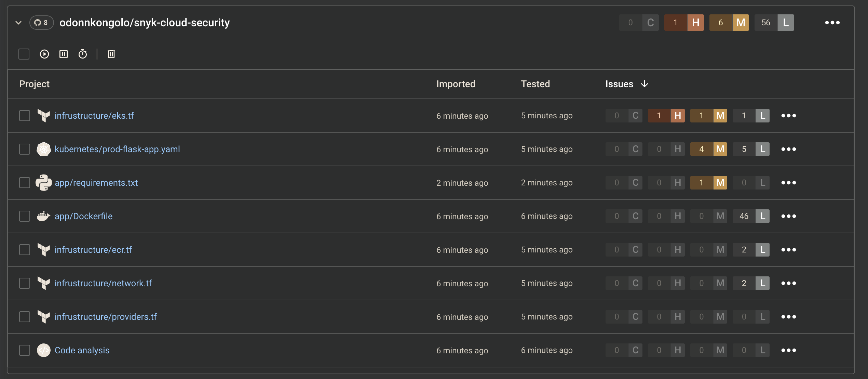The width and height of the screenshot is (868, 379).
Task: Open more options for kubernetes/prod-flask-app.yaml
Action: 789,149
